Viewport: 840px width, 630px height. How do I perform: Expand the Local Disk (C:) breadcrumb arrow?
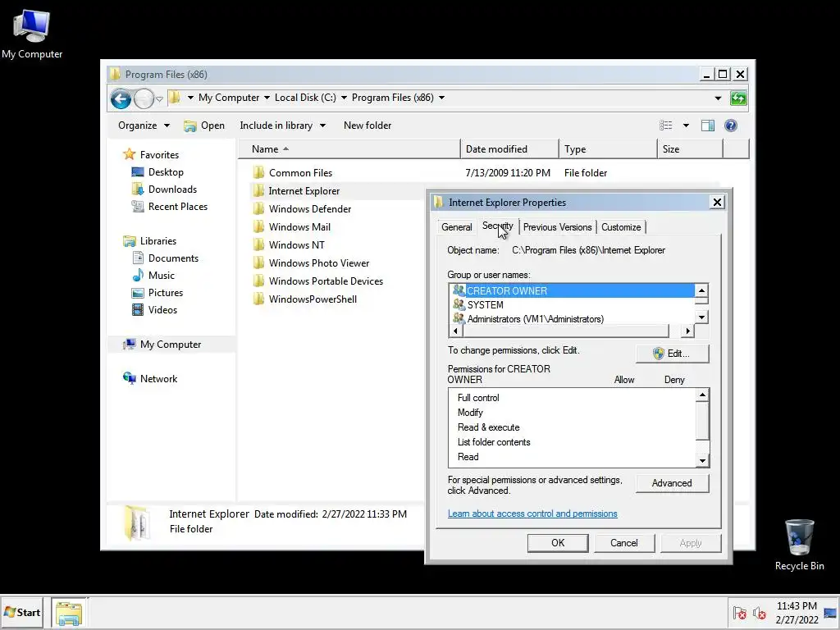click(x=344, y=98)
